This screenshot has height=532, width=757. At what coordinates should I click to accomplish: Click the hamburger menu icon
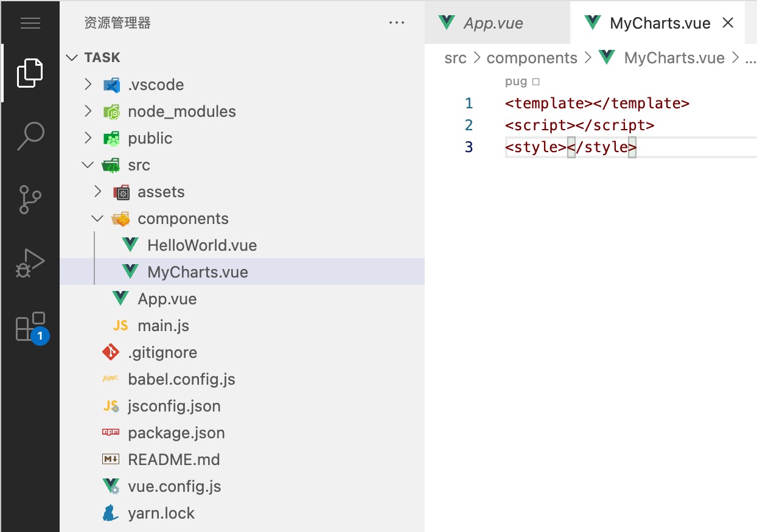tap(30, 23)
